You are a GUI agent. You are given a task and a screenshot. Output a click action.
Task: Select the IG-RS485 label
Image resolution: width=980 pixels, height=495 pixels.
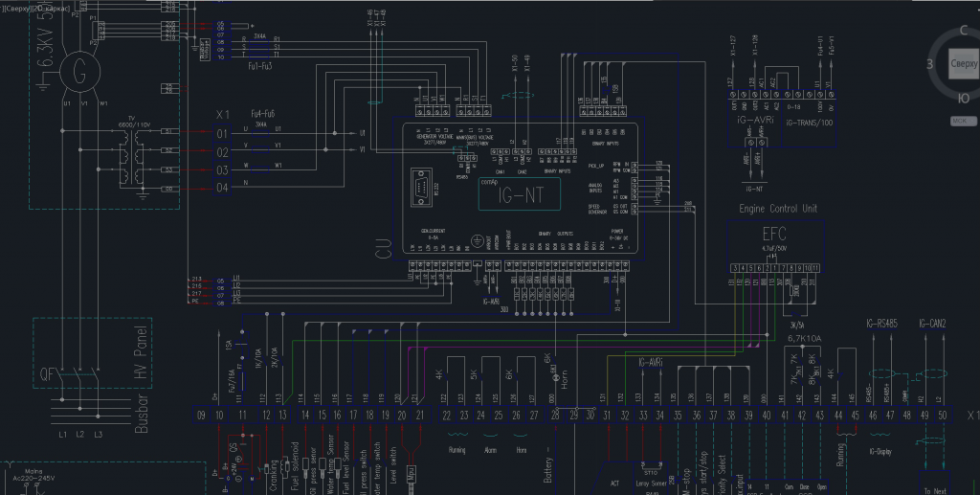coord(881,324)
